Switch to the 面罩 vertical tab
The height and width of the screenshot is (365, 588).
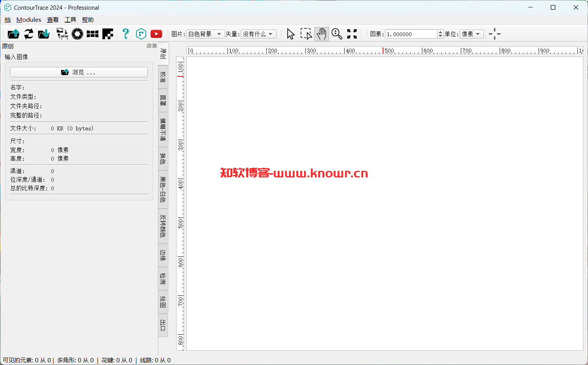[163, 100]
